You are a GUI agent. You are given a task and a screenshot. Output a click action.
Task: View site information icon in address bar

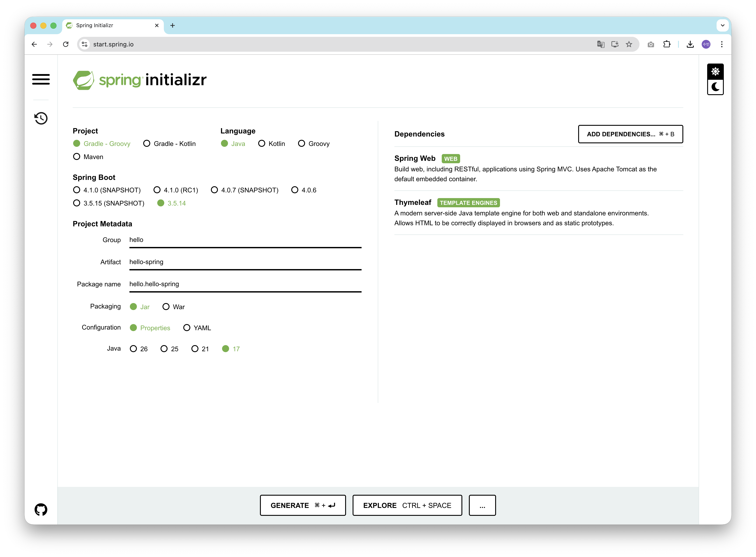tap(85, 44)
